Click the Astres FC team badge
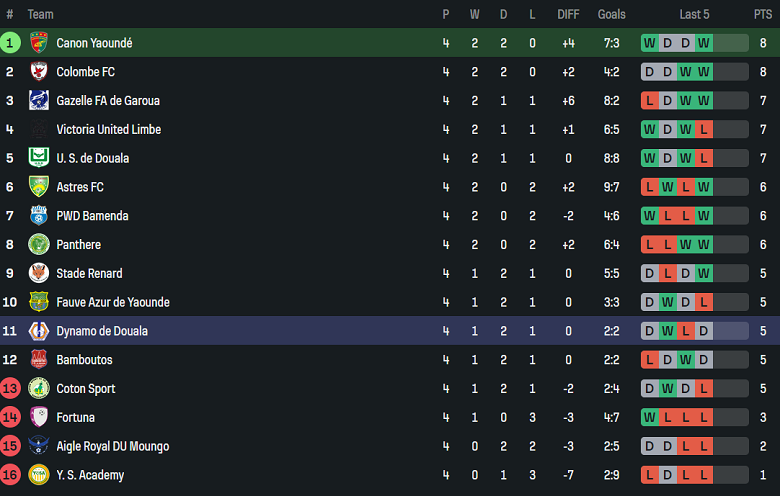Image resolution: width=780 pixels, height=496 pixels. (x=39, y=187)
